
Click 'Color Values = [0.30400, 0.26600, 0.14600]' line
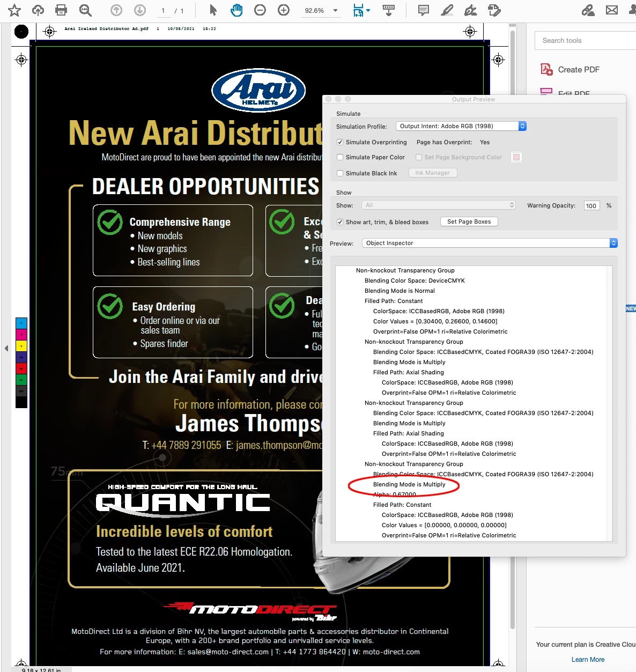click(435, 321)
